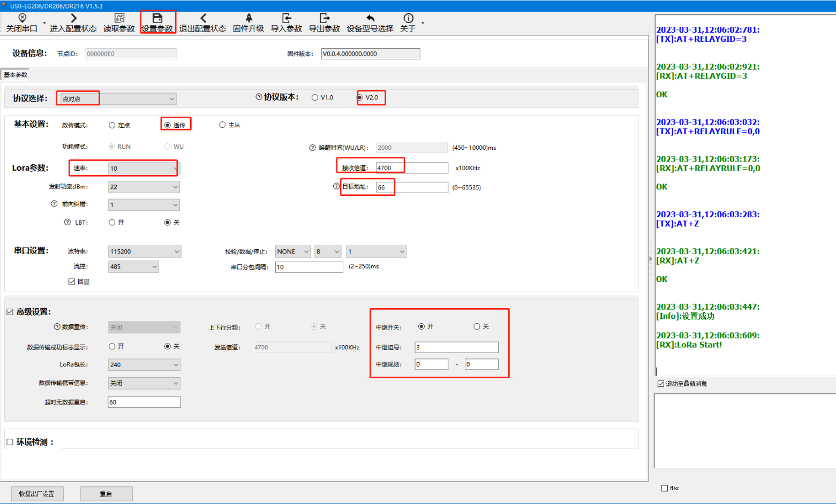Viewport: 836px width, 504px height.
Task: Click the 恢复出厂设置 button
Action: coord(37,494)
